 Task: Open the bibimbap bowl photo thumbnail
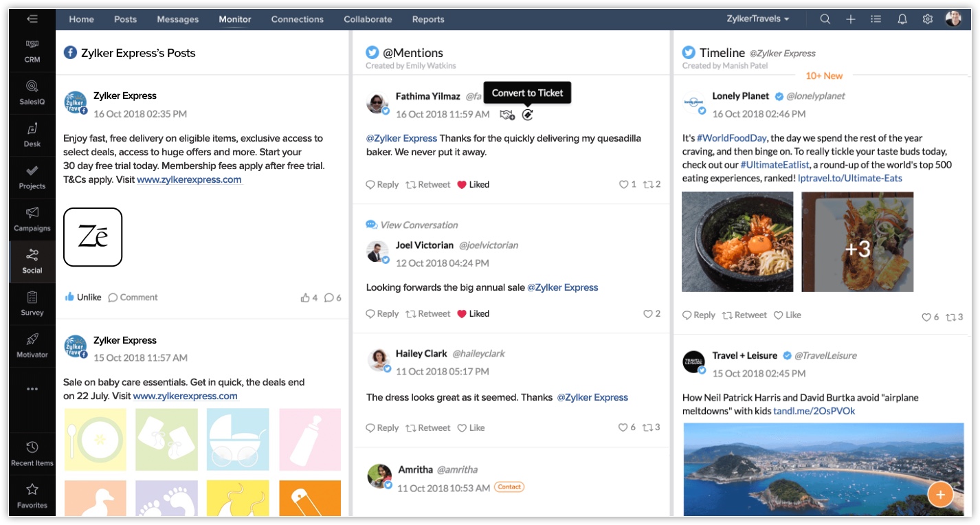pyautogui.click(x=737, y=241)
